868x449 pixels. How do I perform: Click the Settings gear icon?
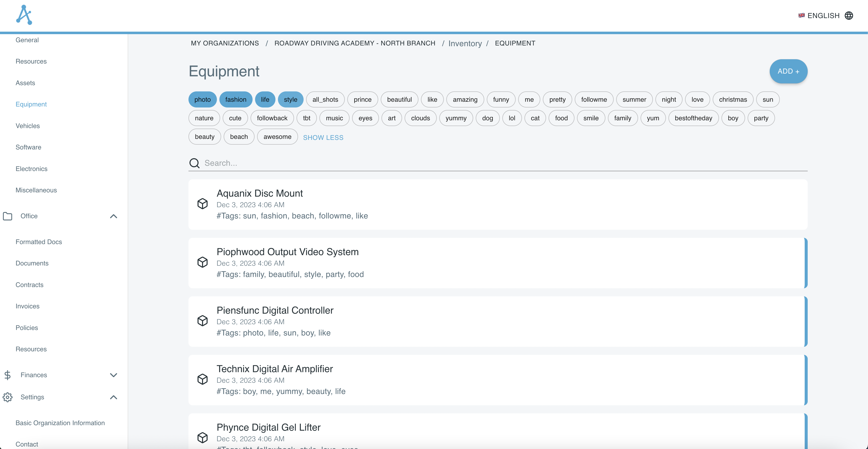[7, 397]
